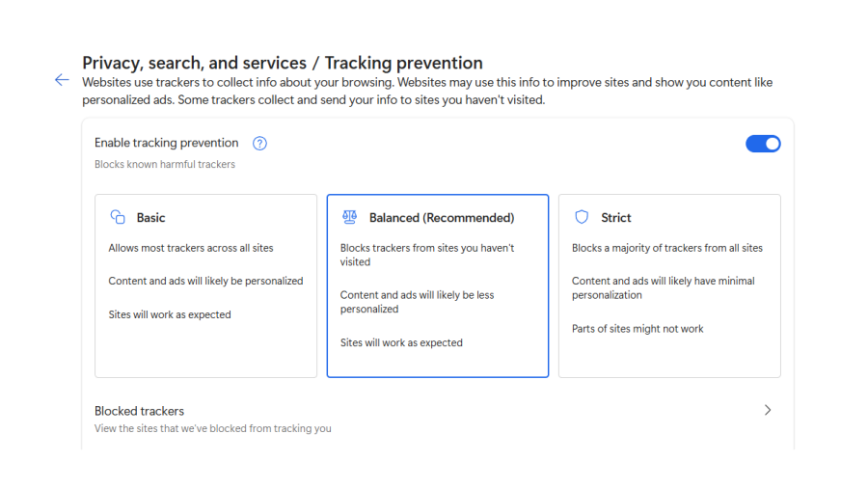Click 'Allows most trackers across all sites' text
868x489 pixels.
click(191, 248)
